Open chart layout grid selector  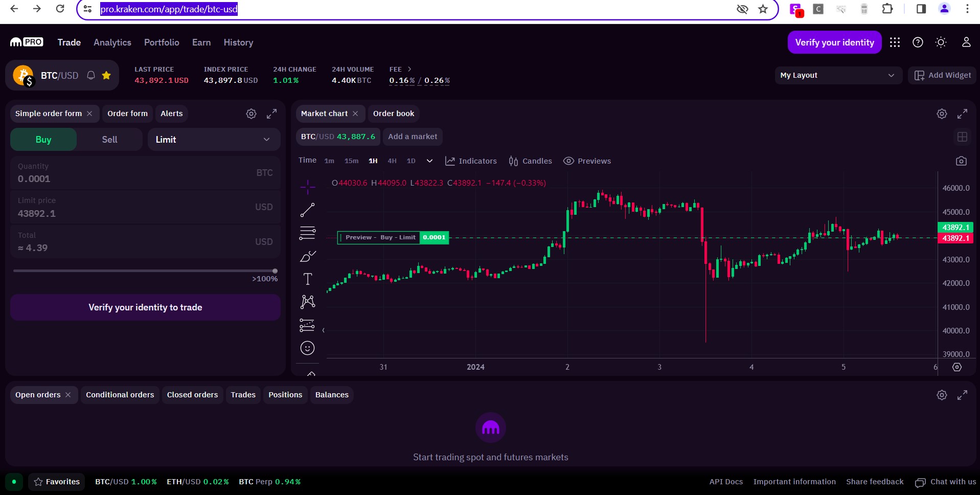click(x=962, y=137)
